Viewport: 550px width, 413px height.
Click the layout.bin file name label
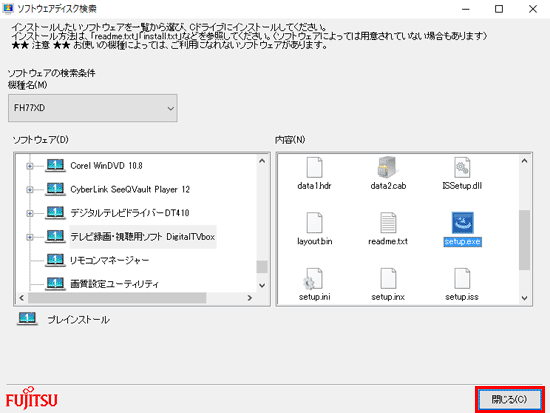point(315,241)
